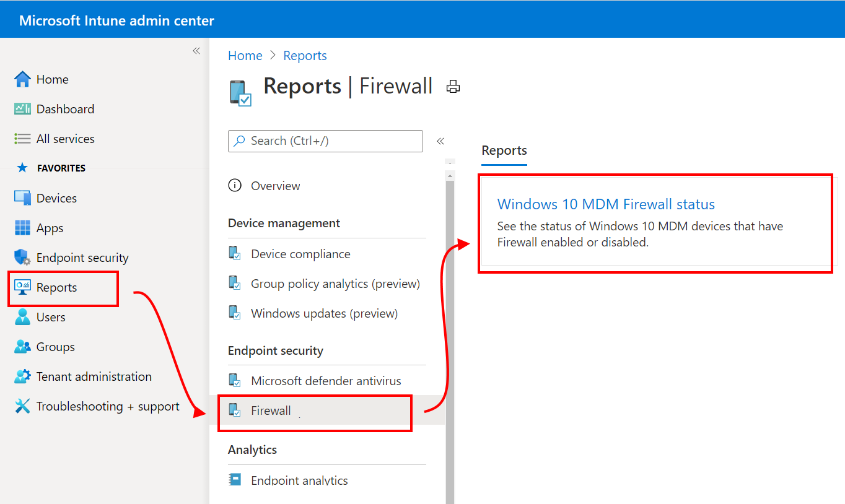The width and height of the screenshot is (845, 504).
Task: Click the Dashboard icon
Action: [x=22, y=108]
